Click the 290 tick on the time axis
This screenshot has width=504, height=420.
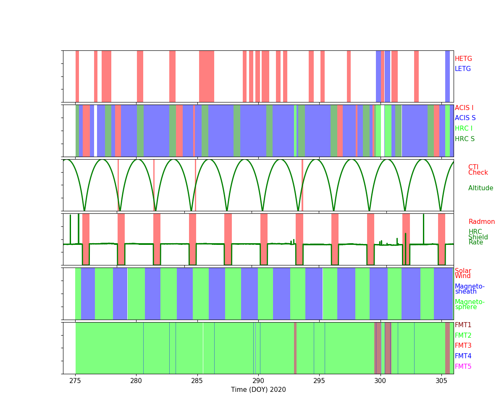(258, 381)
